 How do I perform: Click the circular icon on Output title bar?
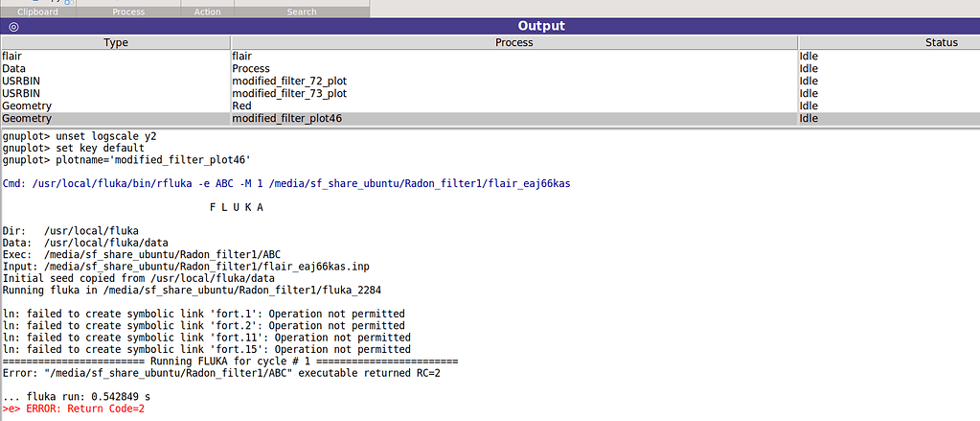click(x=13, y=27)
